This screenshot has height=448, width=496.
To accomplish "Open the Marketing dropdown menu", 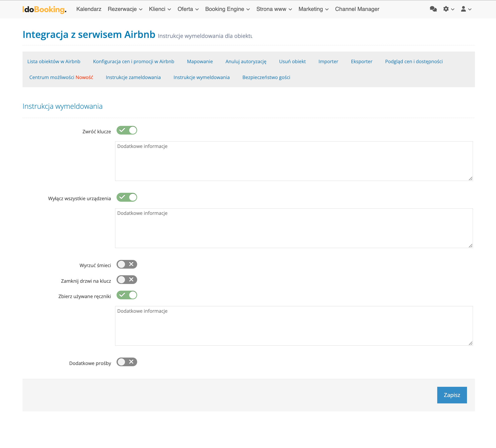I will (313, 9).
